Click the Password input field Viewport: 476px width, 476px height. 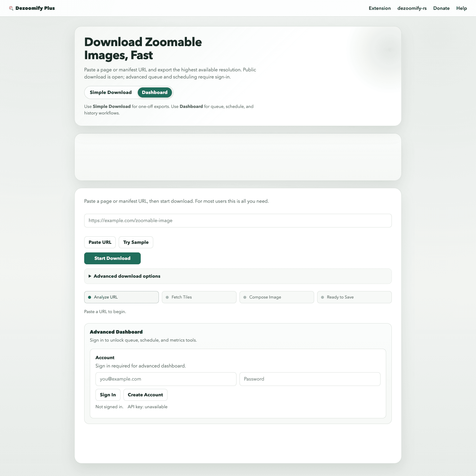310,379
